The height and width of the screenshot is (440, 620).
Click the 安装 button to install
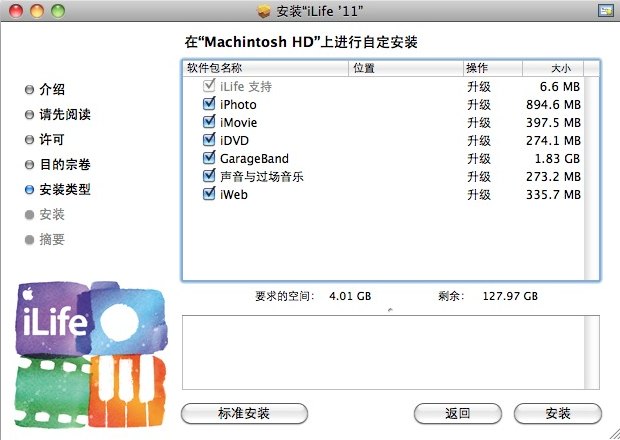(x=558, y=414)
